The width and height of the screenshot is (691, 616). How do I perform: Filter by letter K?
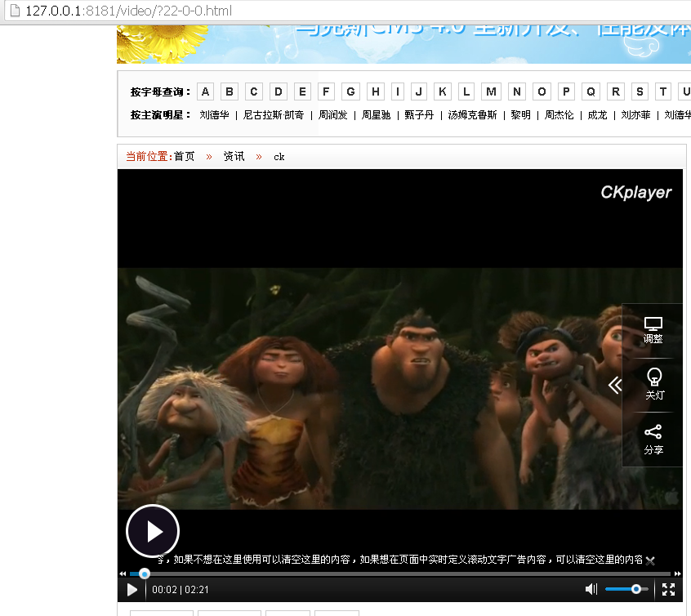tap(443, 92)
